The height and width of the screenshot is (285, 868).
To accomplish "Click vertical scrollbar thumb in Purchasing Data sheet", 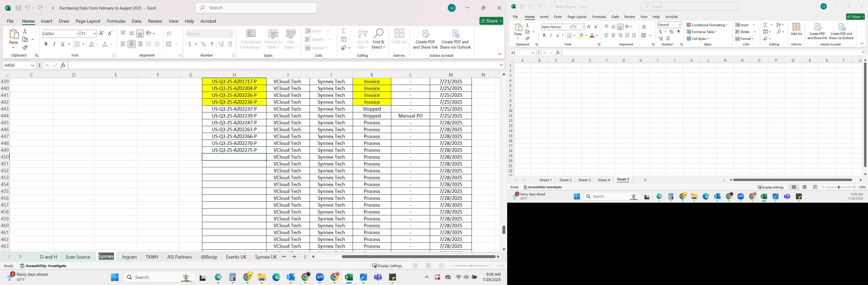I will coord(504,230).
